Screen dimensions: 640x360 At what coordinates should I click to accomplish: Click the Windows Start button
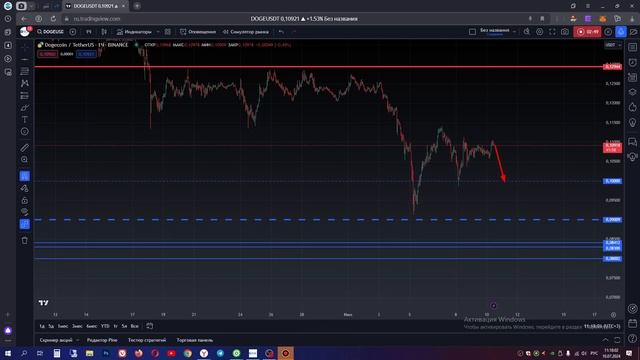point(8,353)
